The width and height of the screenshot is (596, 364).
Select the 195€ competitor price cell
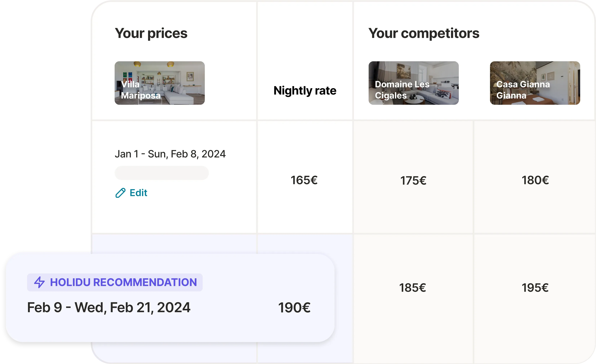[x=535, y=288]
